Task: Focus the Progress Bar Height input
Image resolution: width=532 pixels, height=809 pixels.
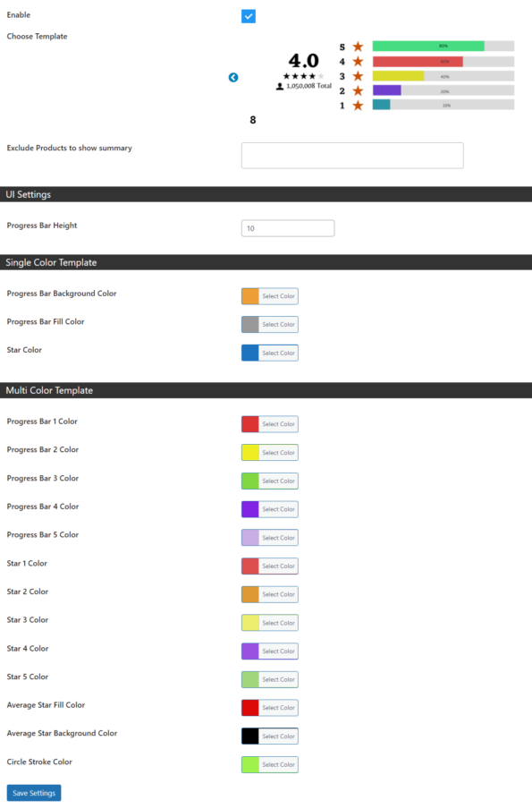Action: [288, 228]
